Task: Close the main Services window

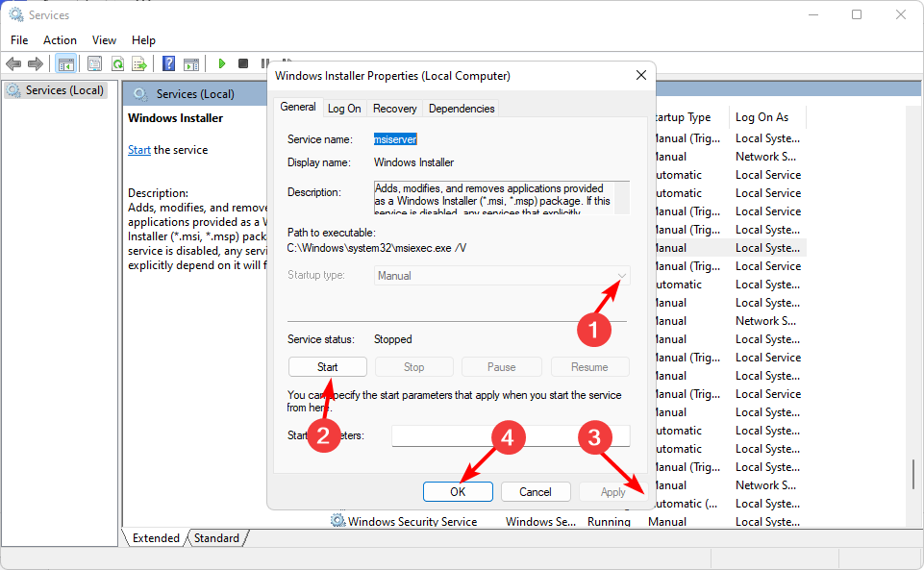Action: point(900,14)
